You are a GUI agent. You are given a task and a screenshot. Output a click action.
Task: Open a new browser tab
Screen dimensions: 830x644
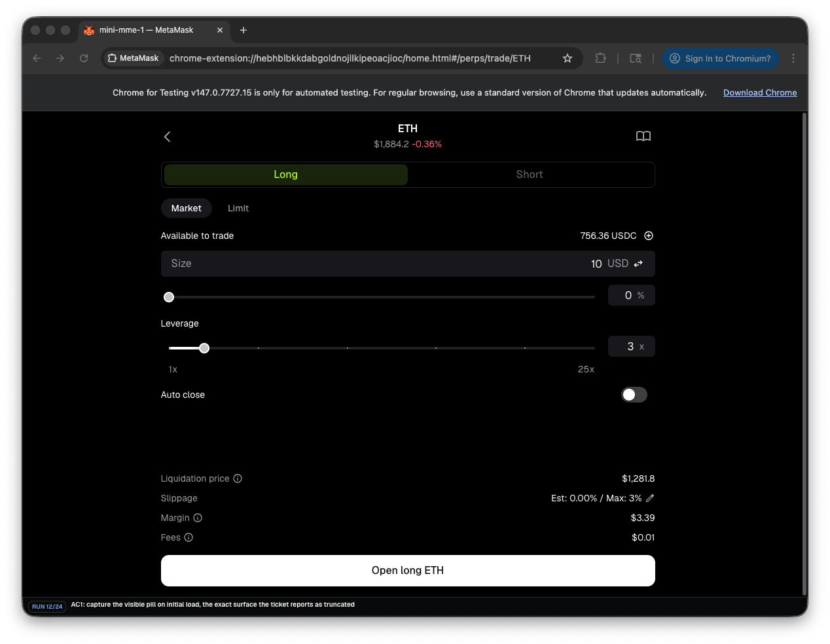[244, 30]
